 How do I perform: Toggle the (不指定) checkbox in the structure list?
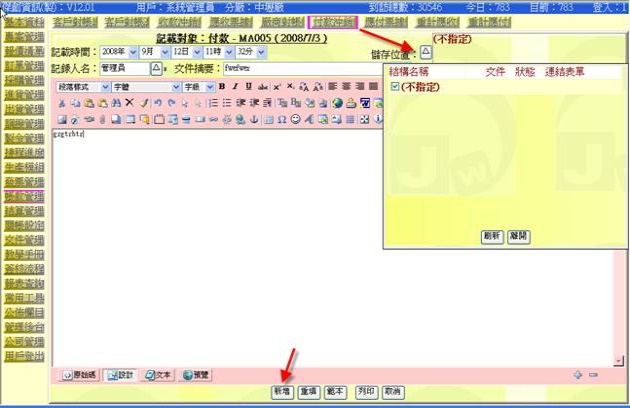[395, 88]
